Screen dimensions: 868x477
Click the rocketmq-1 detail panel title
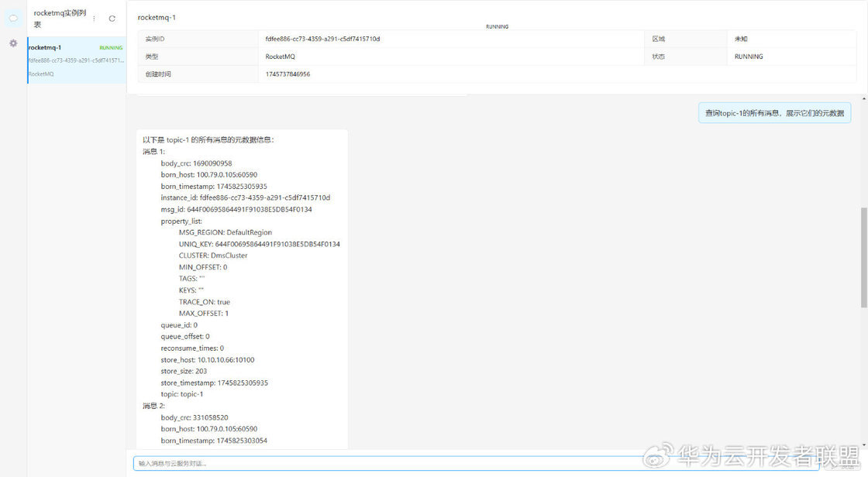[x=157, y=17]
